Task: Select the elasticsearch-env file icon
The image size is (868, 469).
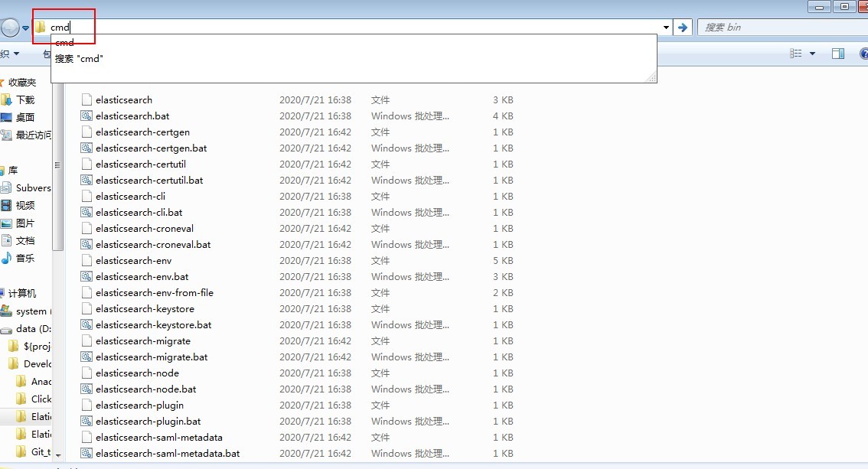Action: pyautogui.click(x=86, y=260)
